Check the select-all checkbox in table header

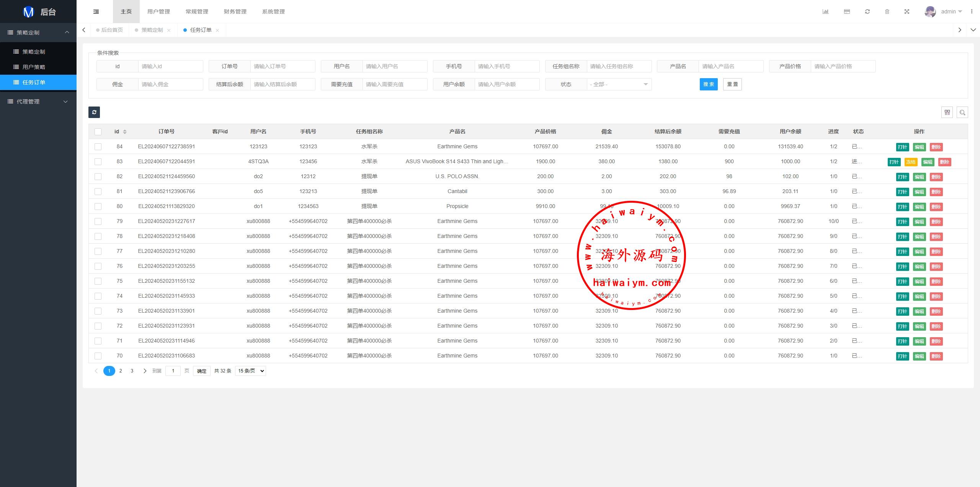(98, 132)
